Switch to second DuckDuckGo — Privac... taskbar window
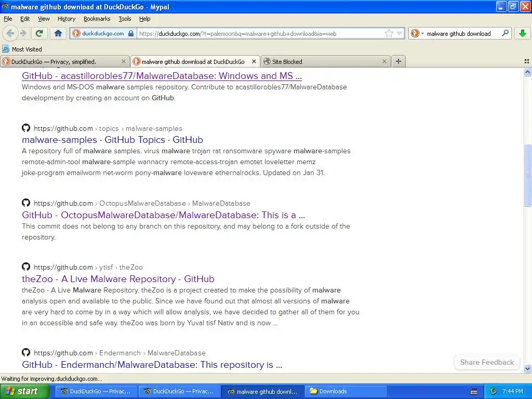The width and height of the screenshot is (532, 399). 179,391
